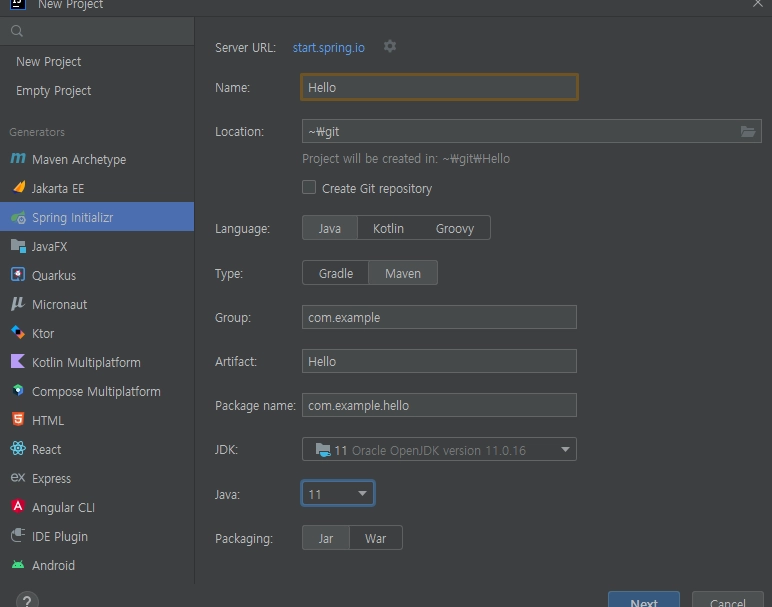Select the React generator icon
This screenshot has width=772, height=607.
tap(17, 449)
